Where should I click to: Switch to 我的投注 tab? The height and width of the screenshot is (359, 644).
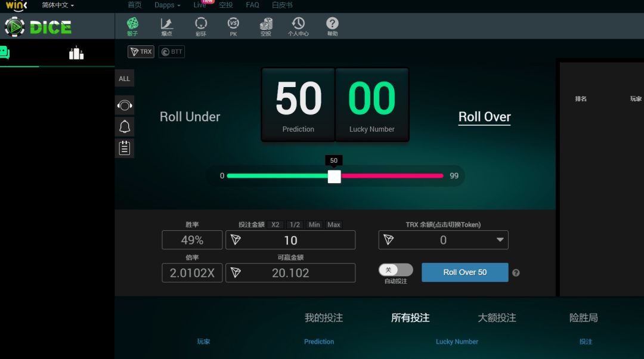324,317
